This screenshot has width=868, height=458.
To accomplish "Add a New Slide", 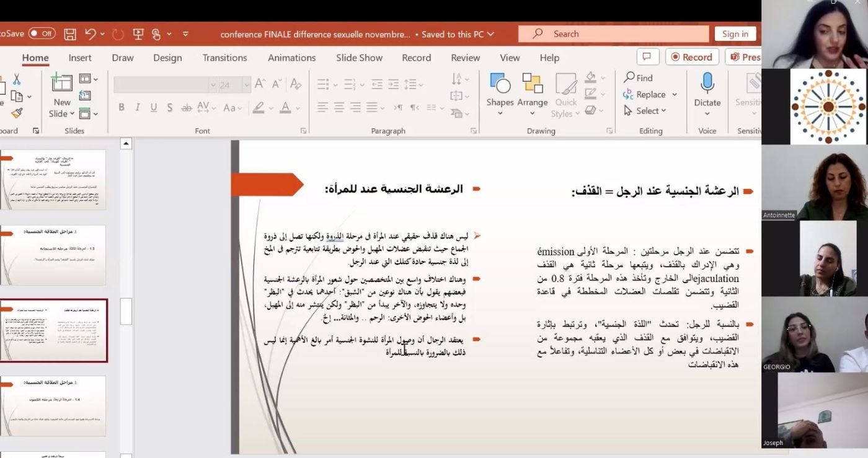I will [x=62, y=95].
